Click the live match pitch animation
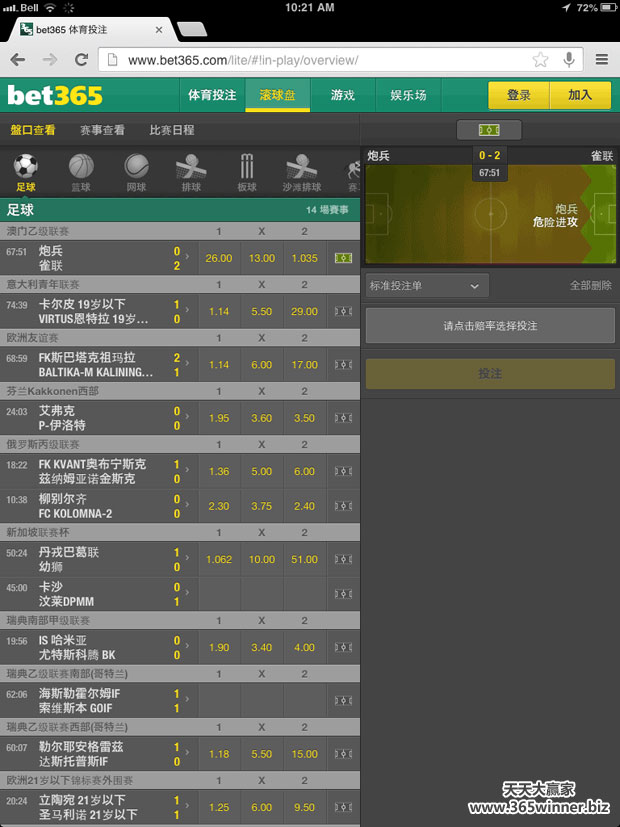 coord(490,214)
